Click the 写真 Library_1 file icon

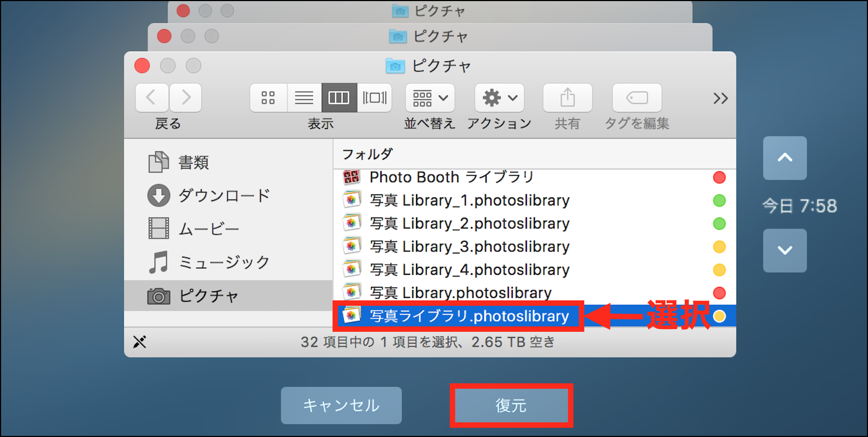point(352,200)
